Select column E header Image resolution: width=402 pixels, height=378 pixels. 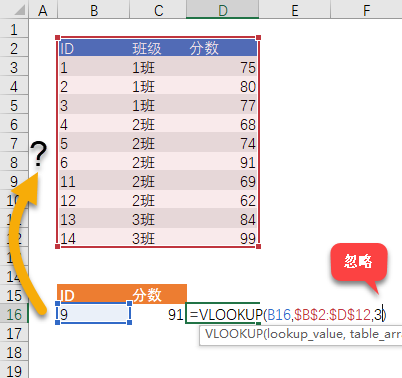(295, 9)
